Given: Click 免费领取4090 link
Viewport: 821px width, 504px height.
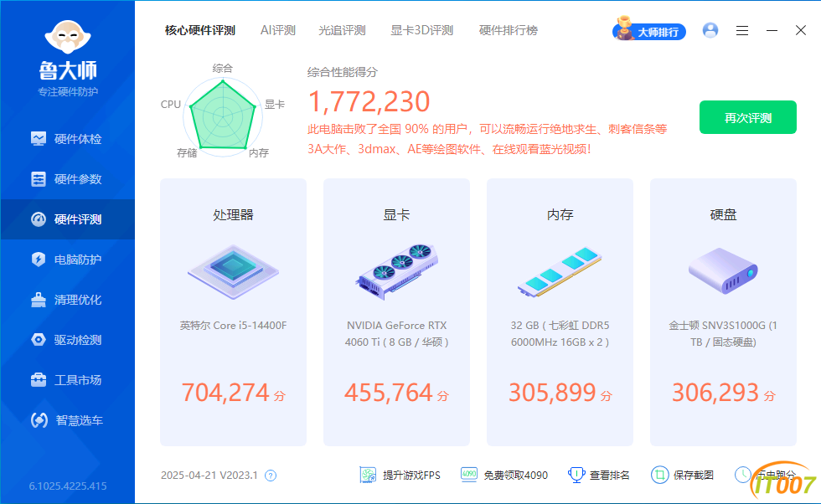Looking at the screenshot, I should (x=504, y=475).
